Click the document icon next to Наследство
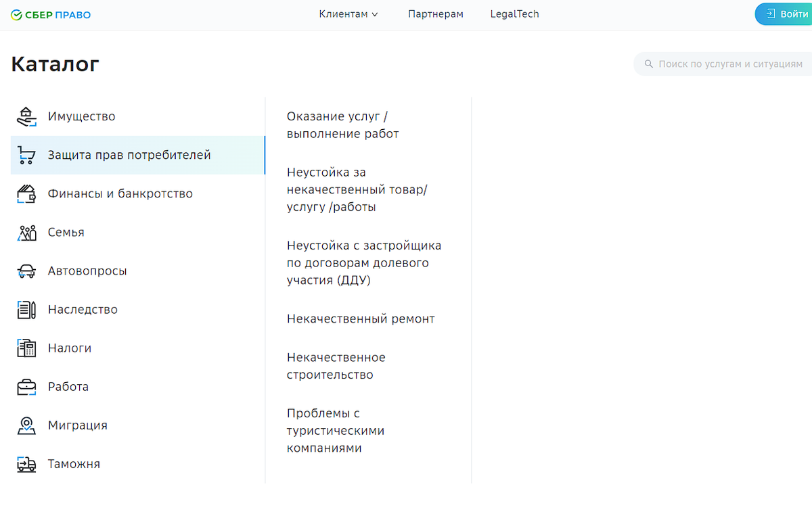This screenshot has height=514, width=812. click(26, 309)
